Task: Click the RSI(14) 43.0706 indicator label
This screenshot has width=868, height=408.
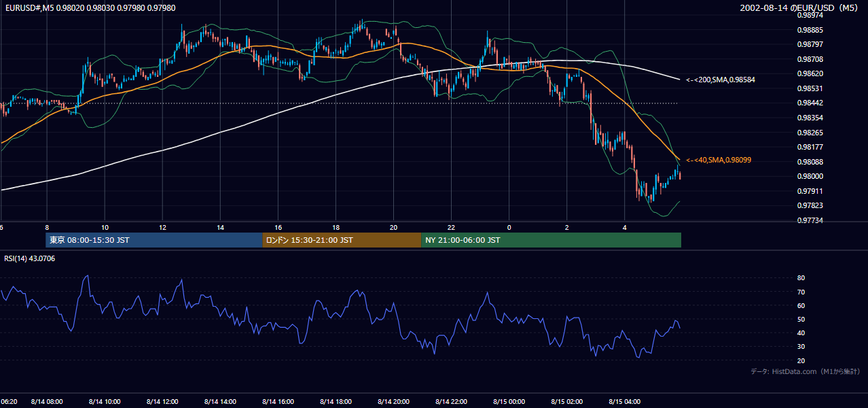Action: coord(30,258)
